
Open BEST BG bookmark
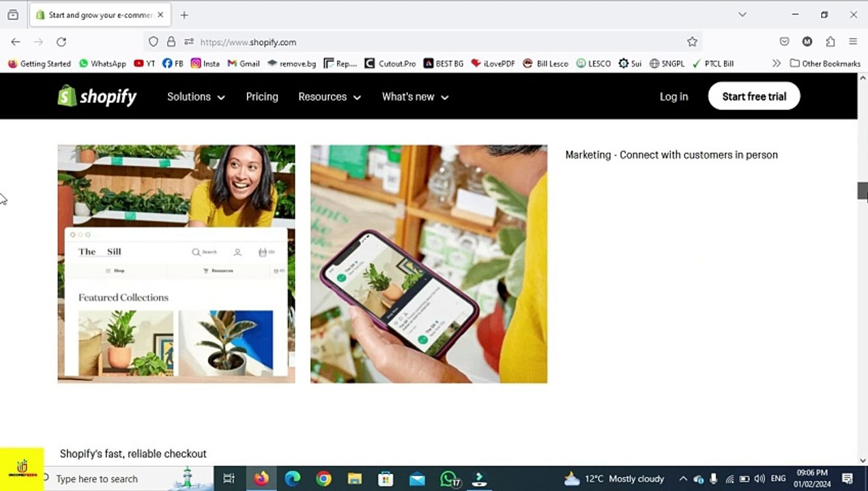point(444,63)
